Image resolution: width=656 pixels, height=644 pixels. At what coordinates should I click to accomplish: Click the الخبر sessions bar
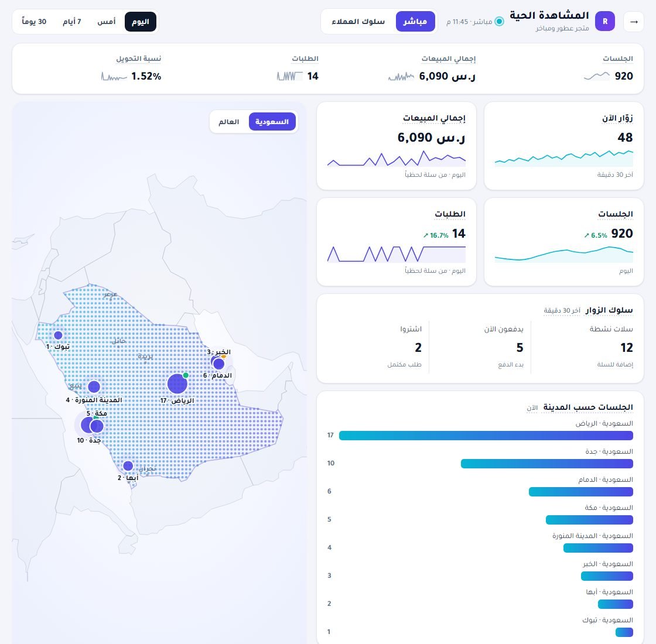[607, 576]
